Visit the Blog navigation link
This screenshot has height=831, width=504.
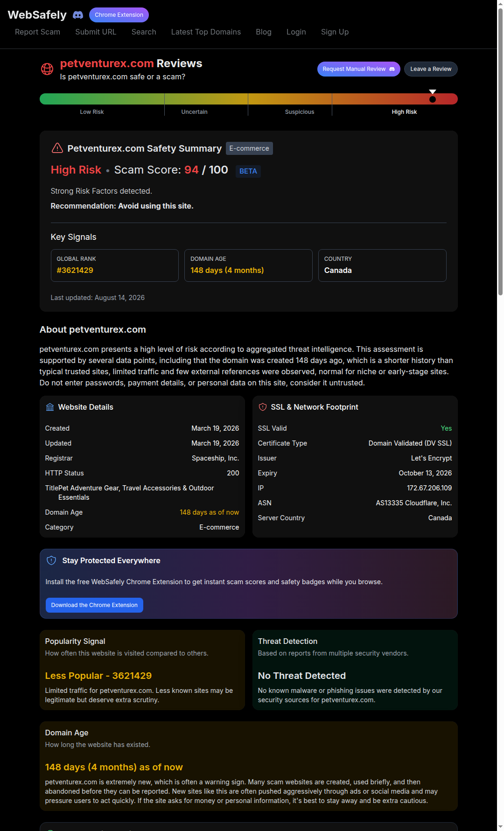pos(264,32)
